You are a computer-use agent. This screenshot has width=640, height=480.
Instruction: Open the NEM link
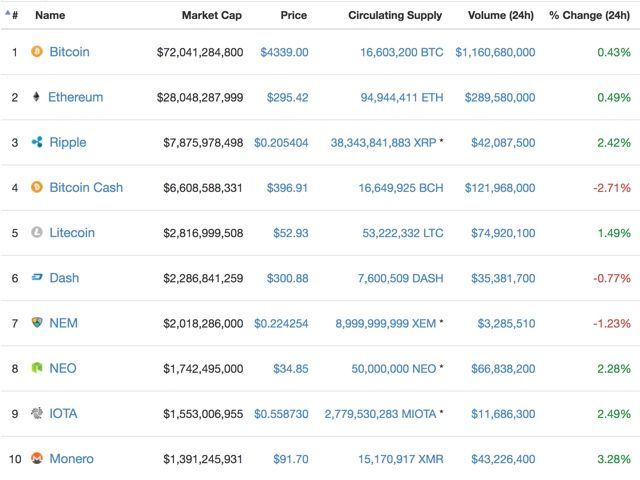click(63, 323)
